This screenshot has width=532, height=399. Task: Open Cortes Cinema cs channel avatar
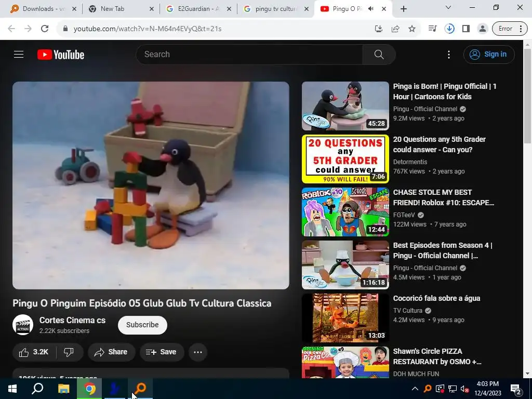coord(23,325)
